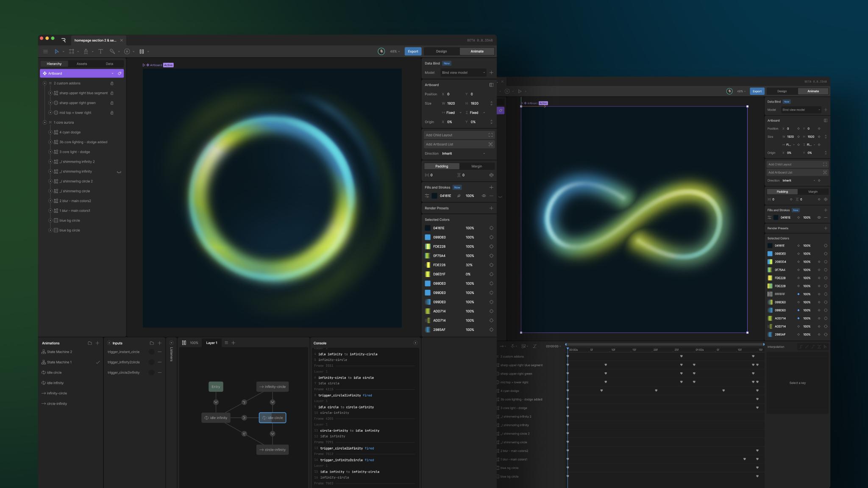Switch to the Assets tab
The width and height of the screenshot is (868, 488).
click(x=82, y=64)
